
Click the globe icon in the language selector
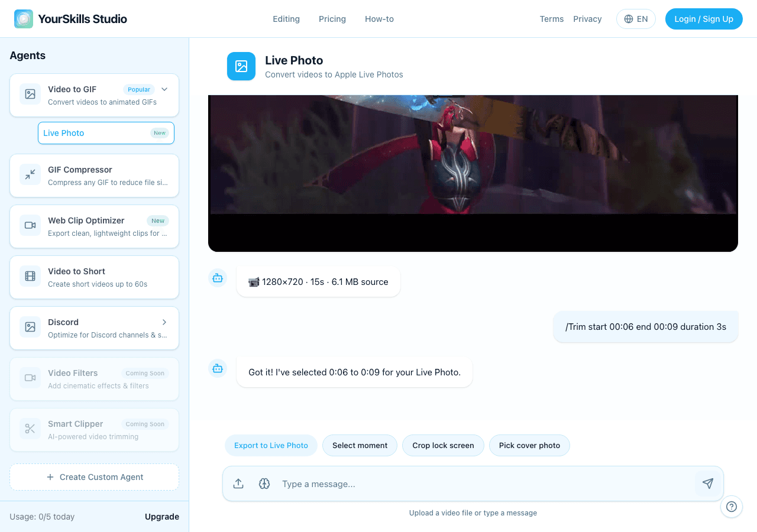tap(629, 19)
